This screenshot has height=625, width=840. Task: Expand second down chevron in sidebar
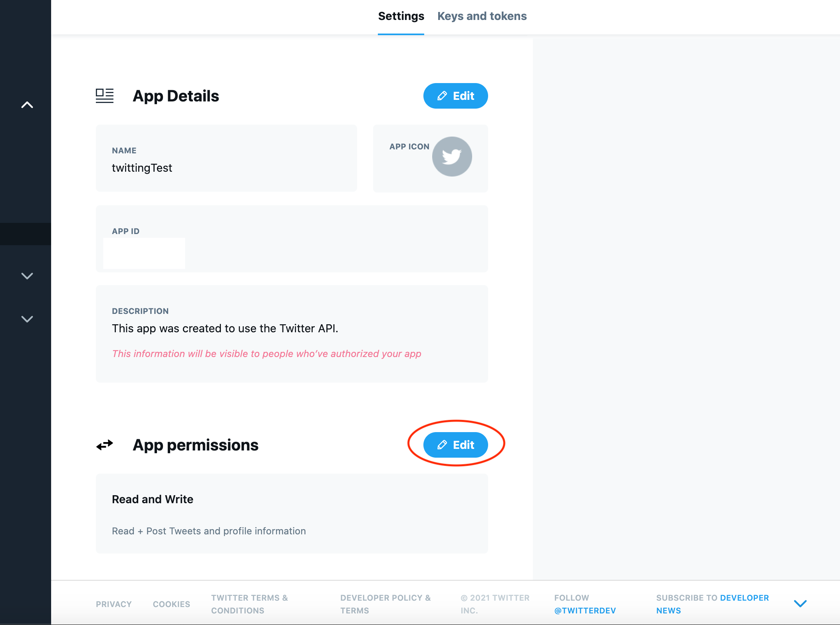click(x=27, y=319)
